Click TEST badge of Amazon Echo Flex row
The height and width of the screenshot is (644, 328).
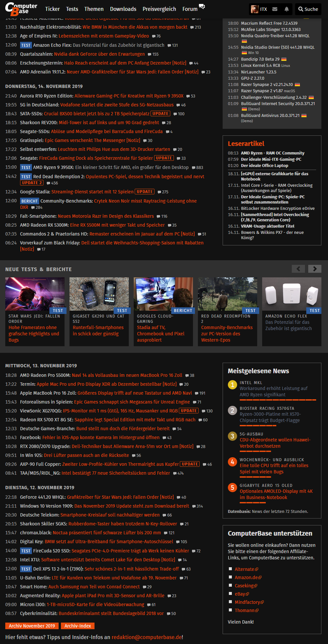[x=26, y=45]
